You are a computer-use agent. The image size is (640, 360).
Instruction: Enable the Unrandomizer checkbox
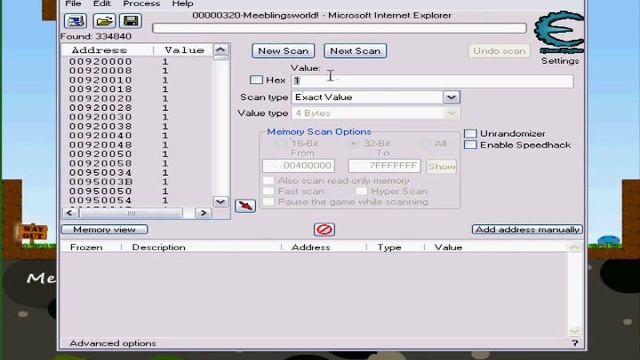(470, 133)
